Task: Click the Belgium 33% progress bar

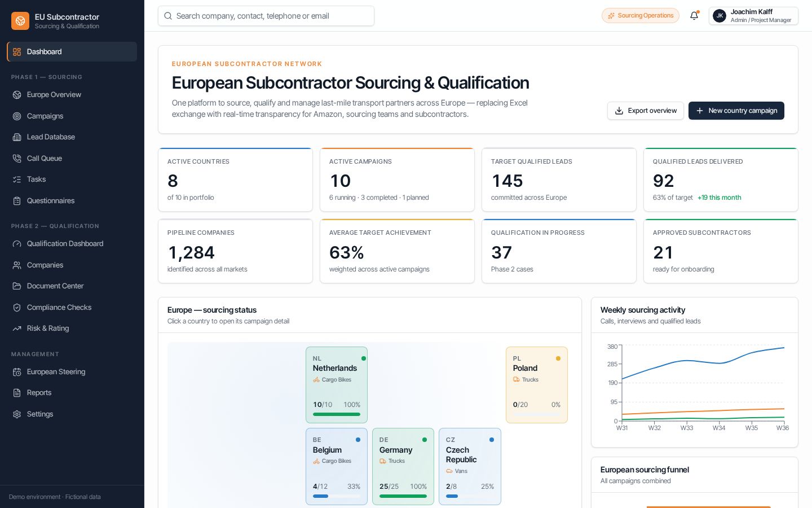Action: tap(337, 496)
